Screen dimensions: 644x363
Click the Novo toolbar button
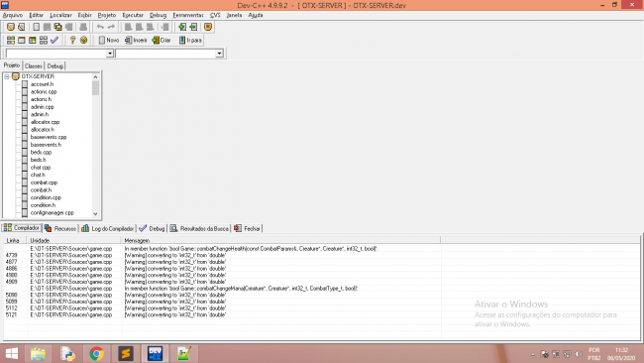coord(109,41)
